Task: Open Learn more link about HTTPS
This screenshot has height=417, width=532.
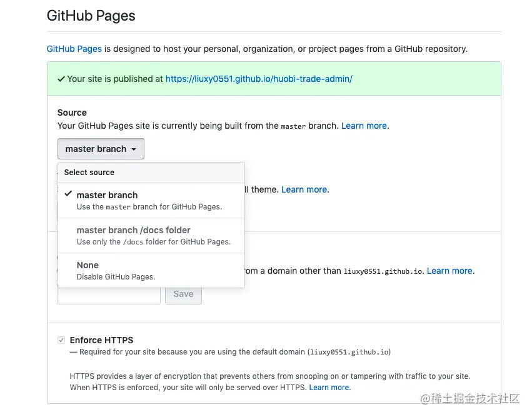Action: 329,388
